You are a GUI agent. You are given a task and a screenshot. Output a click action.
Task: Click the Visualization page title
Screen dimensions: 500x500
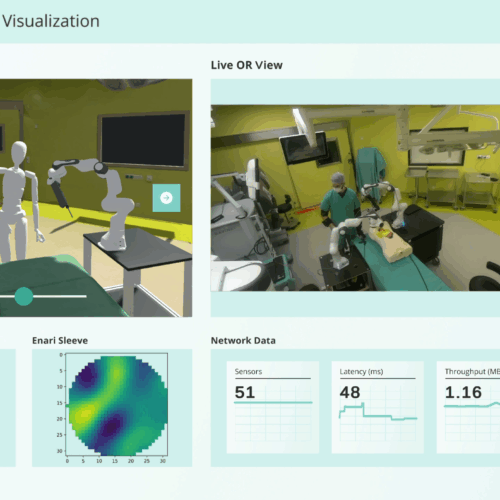tap(51, 21)
